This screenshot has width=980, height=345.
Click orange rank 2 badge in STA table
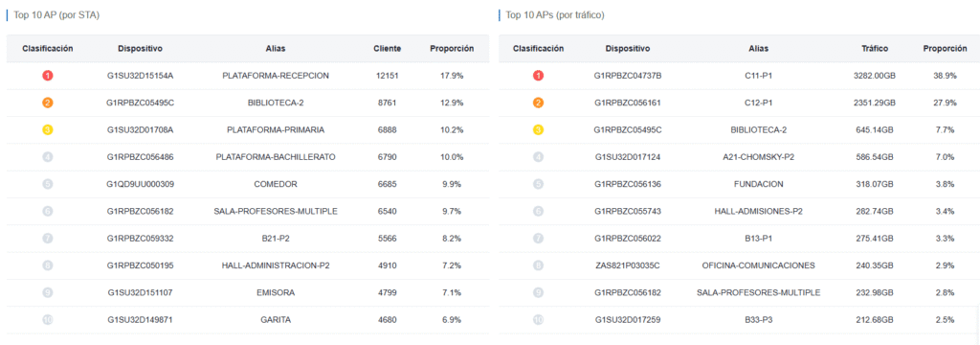pyautogui.click(x=48, y=103)
